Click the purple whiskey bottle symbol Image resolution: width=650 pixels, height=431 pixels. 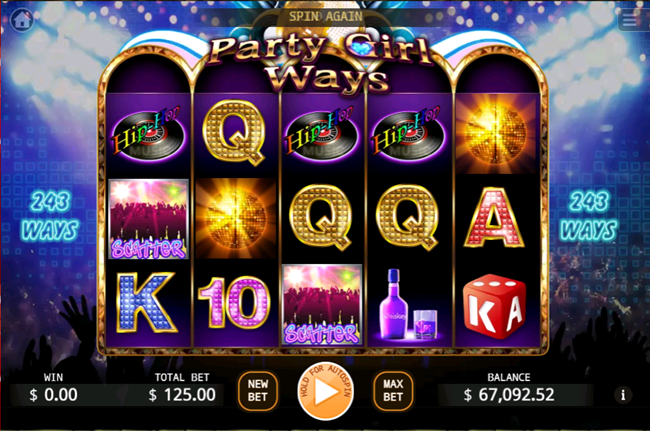click(407, 305)
